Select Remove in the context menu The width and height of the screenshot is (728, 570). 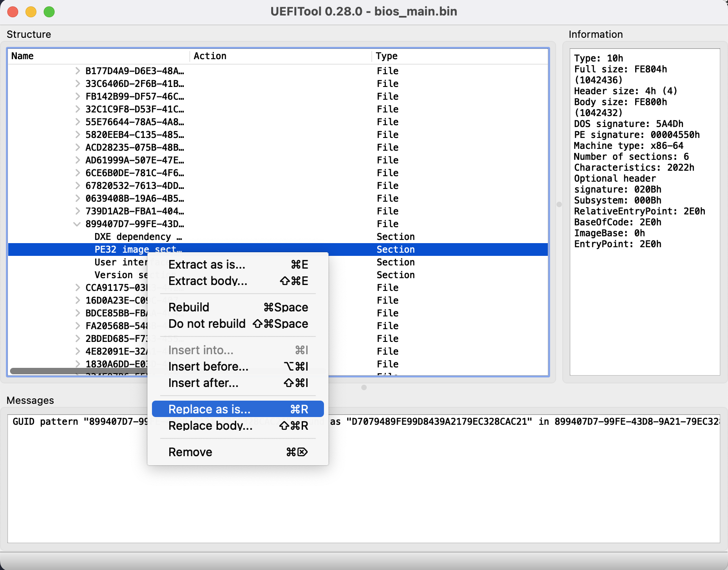pos(238,452)
